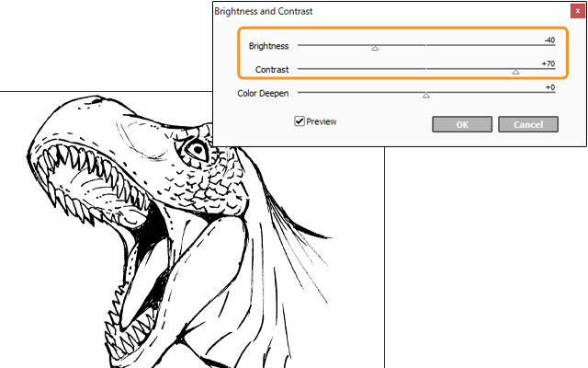Screen dimensions: 588x368
Task: Confirm changes with the OK button
Action: (x=462, y=124)
